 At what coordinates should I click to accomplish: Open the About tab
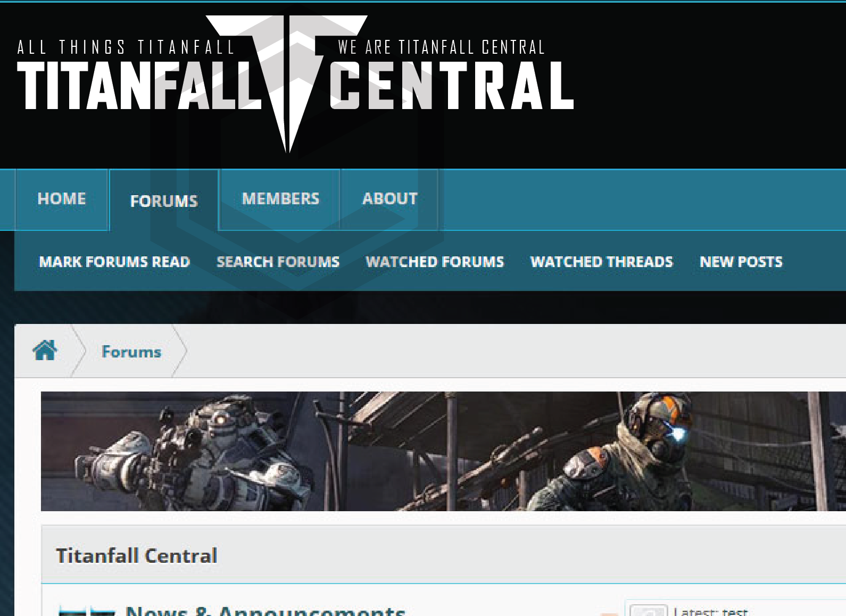(x=390, y=199)
